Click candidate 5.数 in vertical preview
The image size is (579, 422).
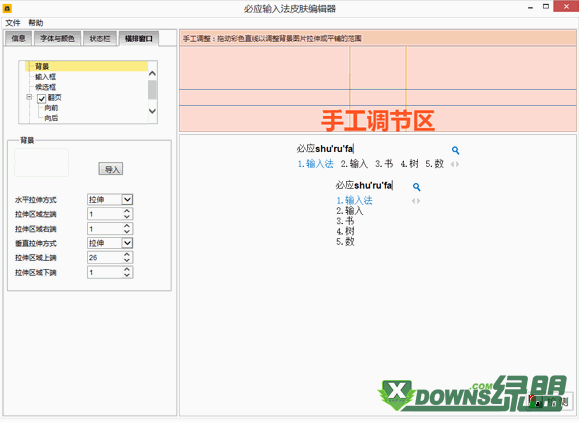point(345,242)
